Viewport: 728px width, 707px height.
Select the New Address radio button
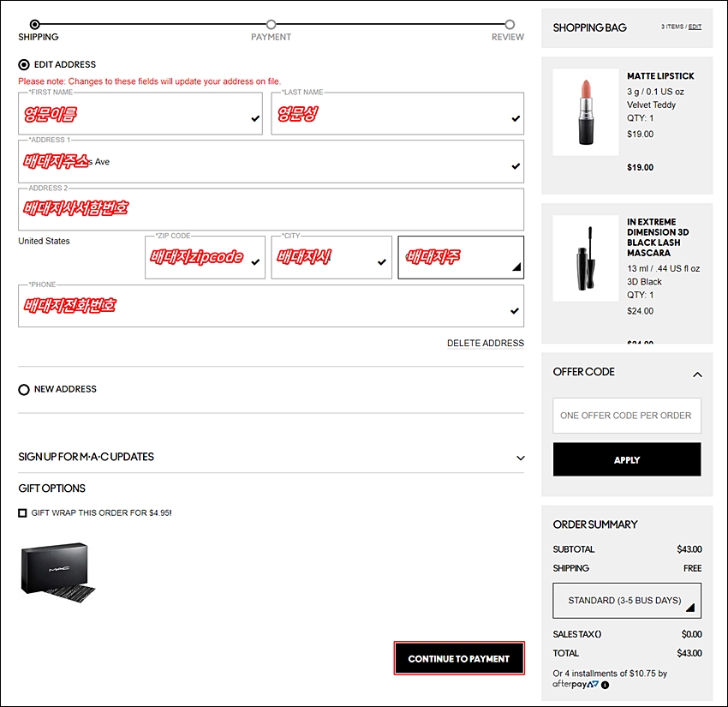pyautogui.click(x=24, y=389)
